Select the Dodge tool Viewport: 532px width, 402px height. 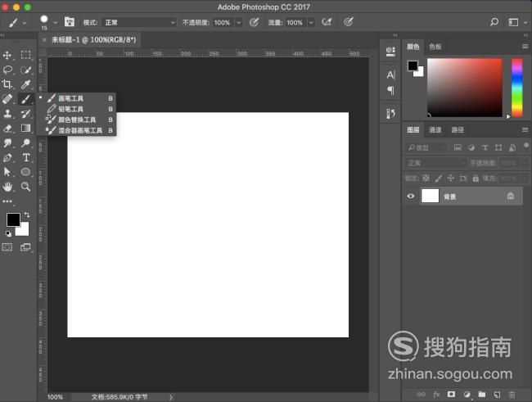pos(26,143)
